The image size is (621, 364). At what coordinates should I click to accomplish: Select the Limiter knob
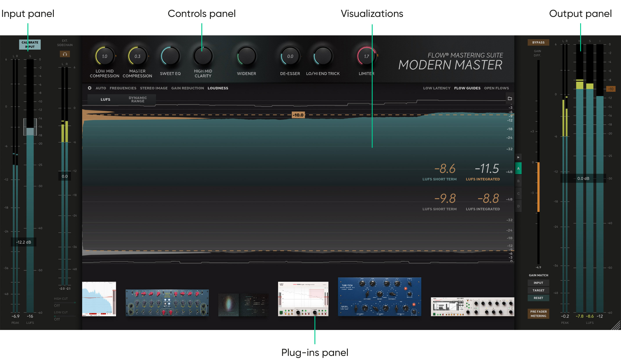tap(366, 56)
